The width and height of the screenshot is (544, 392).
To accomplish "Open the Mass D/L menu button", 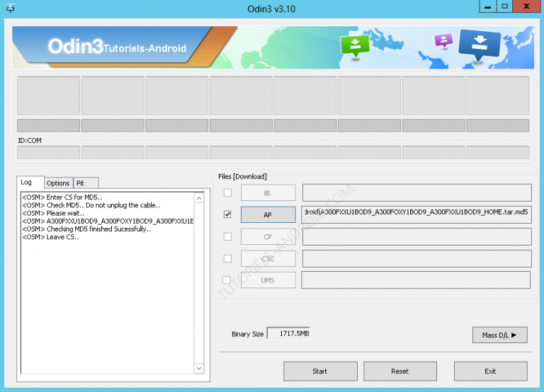I will click(x=499, y=335).
